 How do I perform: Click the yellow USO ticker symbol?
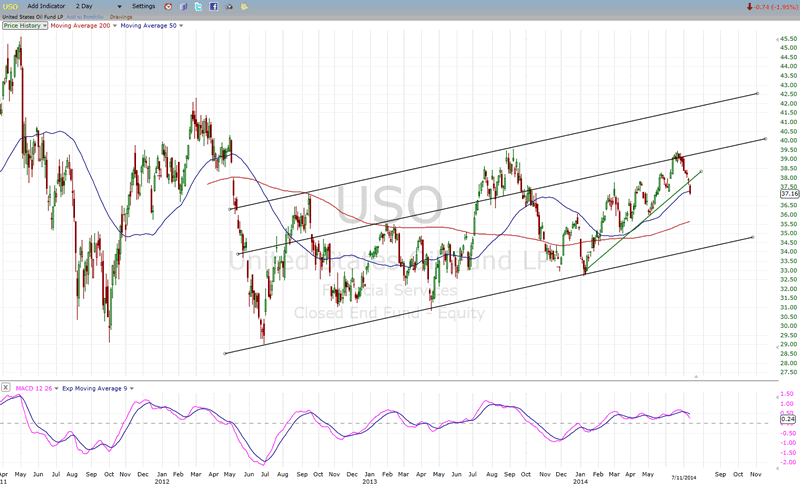tap(10, 7)
